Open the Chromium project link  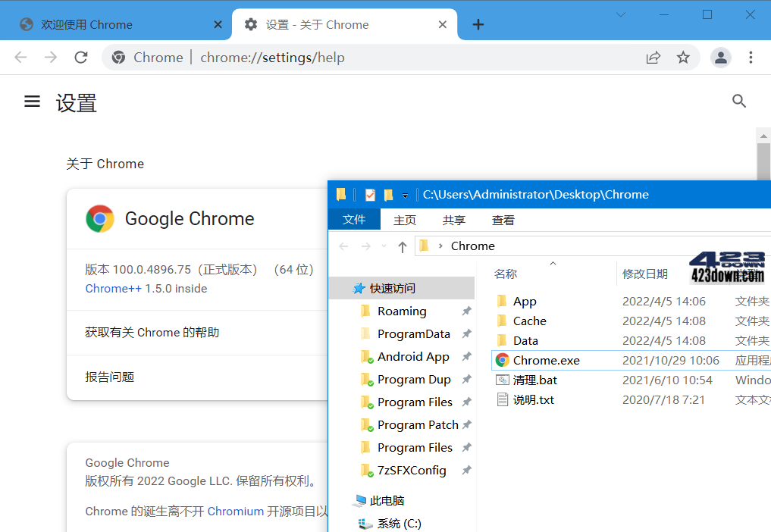[235, 511]
